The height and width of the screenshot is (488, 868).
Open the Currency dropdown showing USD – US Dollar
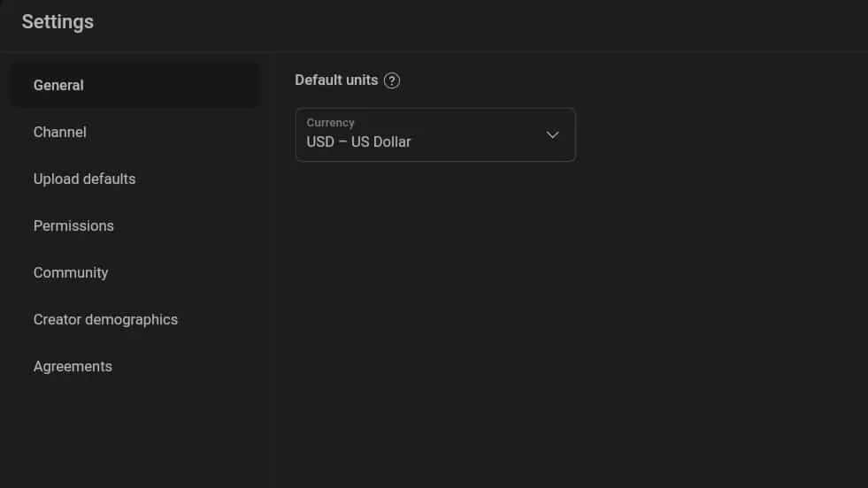tap(435, 135)
